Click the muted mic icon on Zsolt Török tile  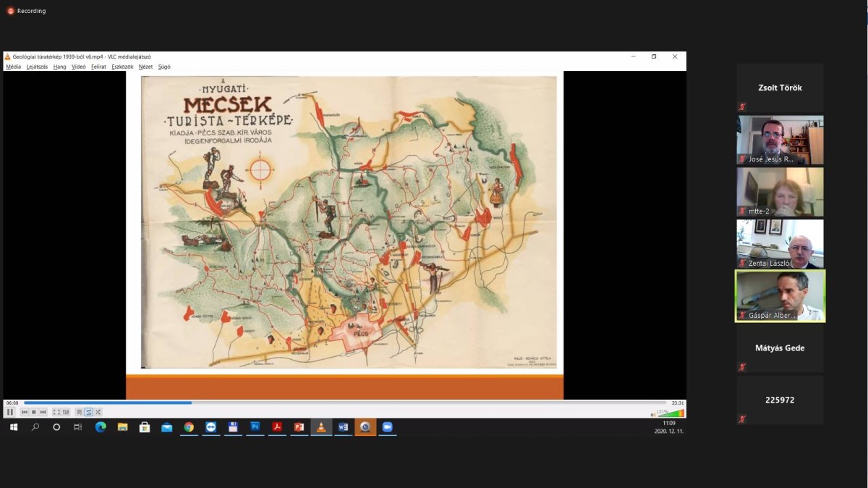(x=742, y=106)
